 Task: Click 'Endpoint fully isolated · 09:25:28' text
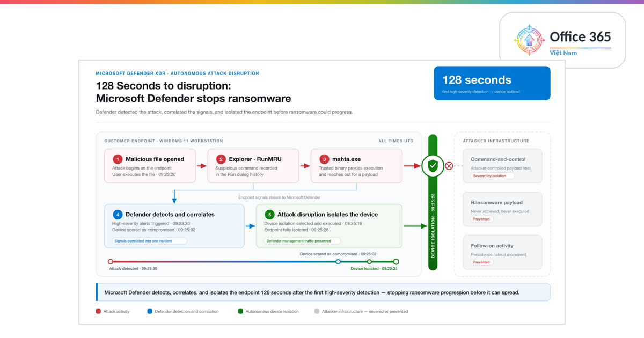(x=296, y=230)
